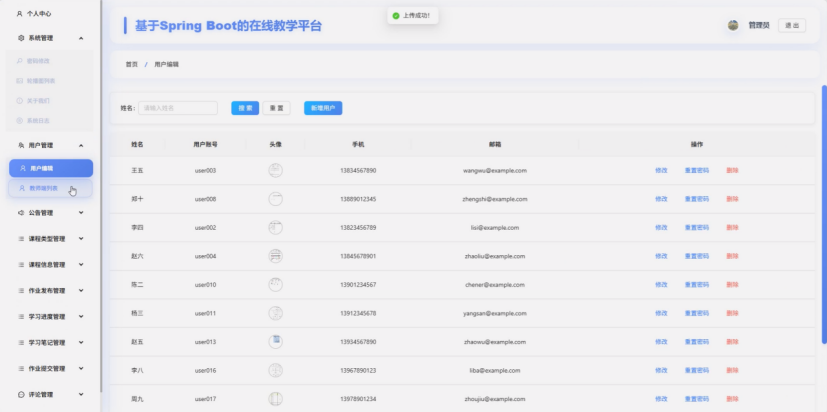
Task: Click the person icon in 用户编辑 item
Action: [23, 168]
